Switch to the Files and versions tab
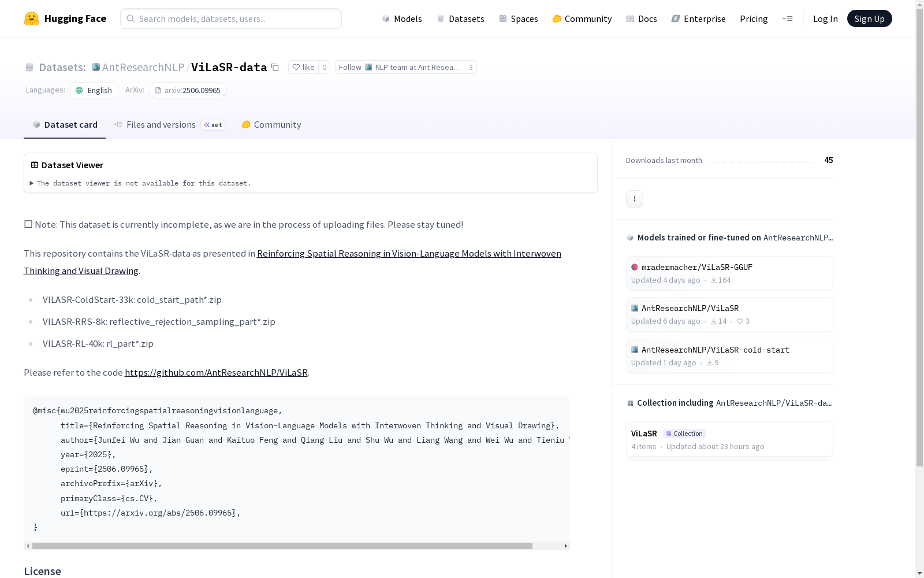This screenshot has width=924, height=578. click(x=169, y=124)
